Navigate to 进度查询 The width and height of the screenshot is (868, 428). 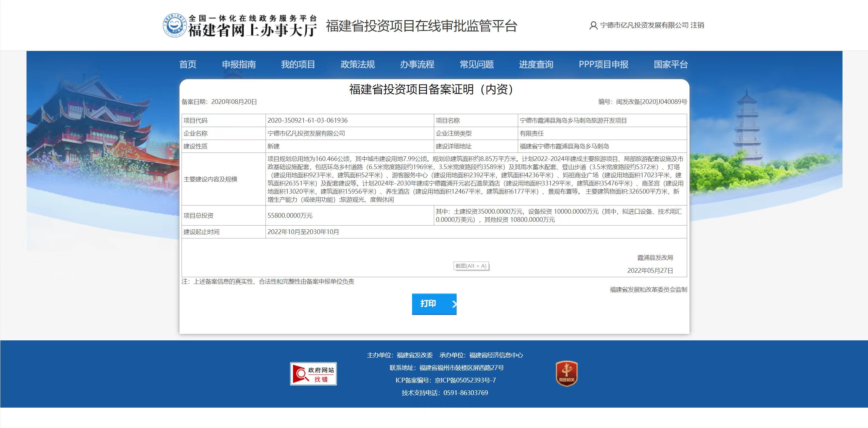536,65
